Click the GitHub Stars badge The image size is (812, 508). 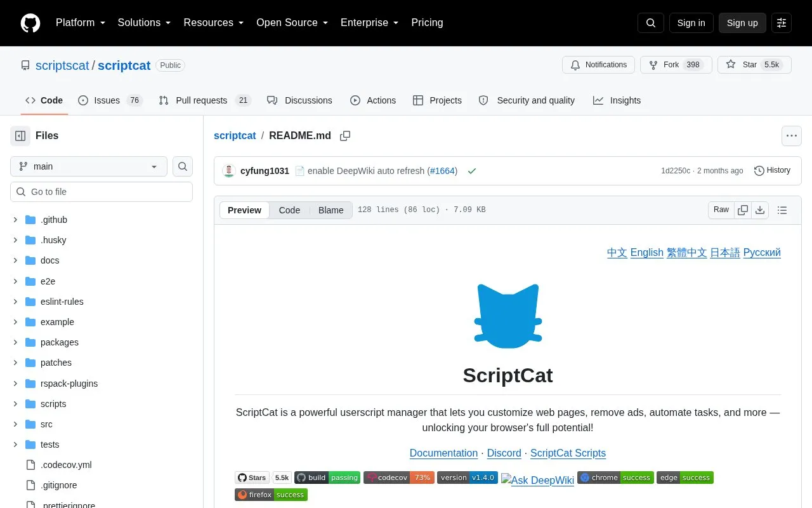click(x=263, y=478)
